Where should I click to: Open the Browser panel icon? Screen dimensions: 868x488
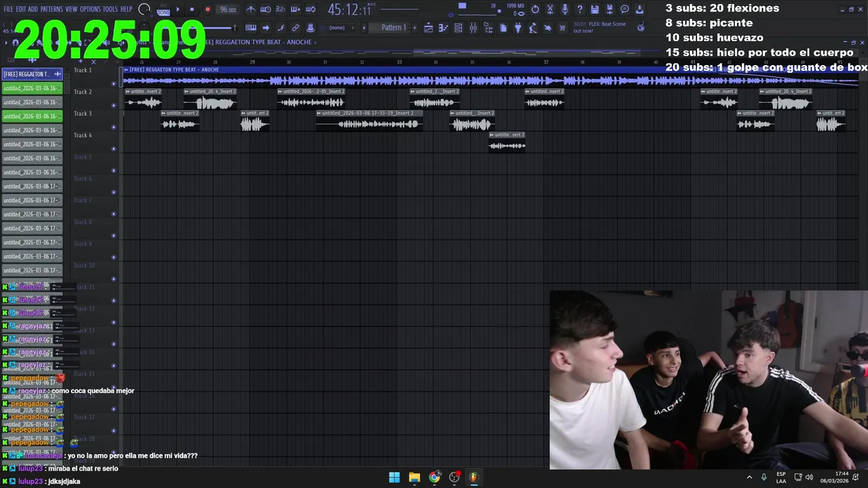tap(488, 28)
